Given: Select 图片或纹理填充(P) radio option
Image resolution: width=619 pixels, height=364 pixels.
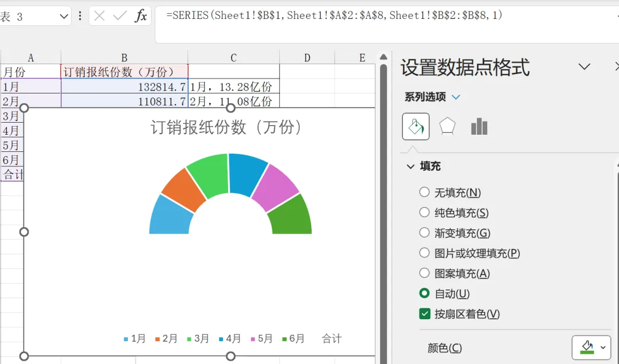Looking at the screenshot, I should (x=469, y=253).
